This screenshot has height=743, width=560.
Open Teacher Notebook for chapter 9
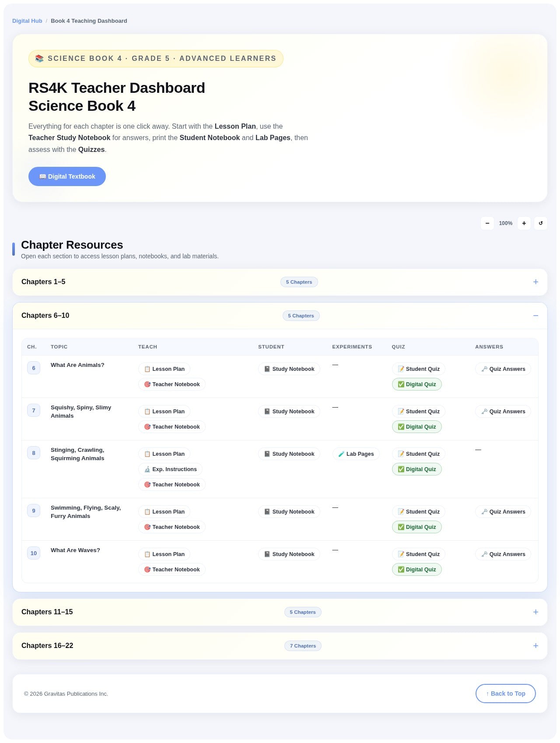172,527
